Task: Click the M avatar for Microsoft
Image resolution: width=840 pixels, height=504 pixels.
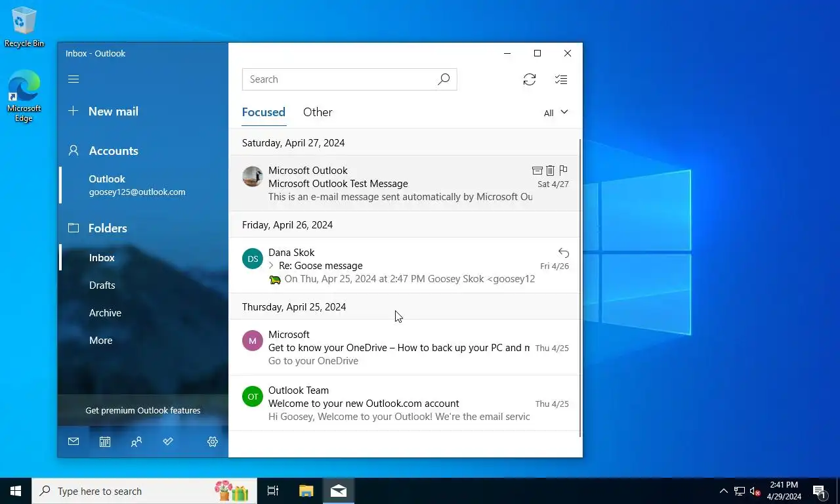Action: tap(253, 341)
